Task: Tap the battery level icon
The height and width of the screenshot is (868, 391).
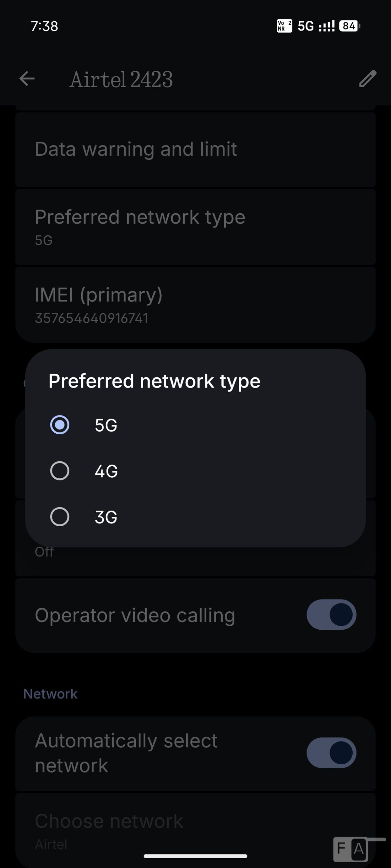Action: coord(350,26)
